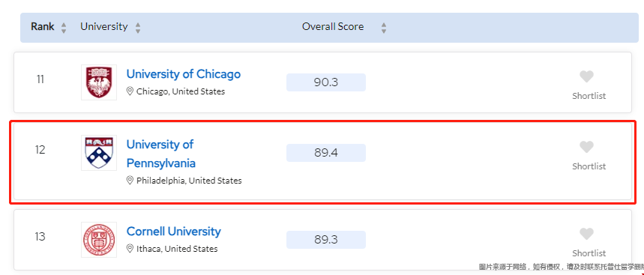Click location pin beside Philadelphia, United States
This screenshot has width=644, height=275.
pos(130,180)
